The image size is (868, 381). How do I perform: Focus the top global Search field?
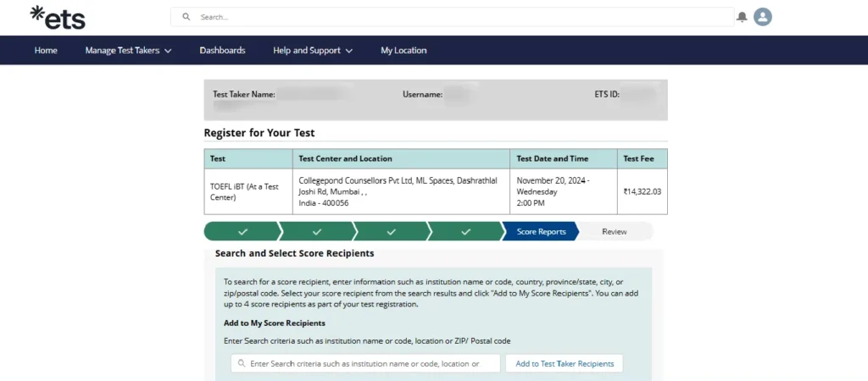point(458,17)
